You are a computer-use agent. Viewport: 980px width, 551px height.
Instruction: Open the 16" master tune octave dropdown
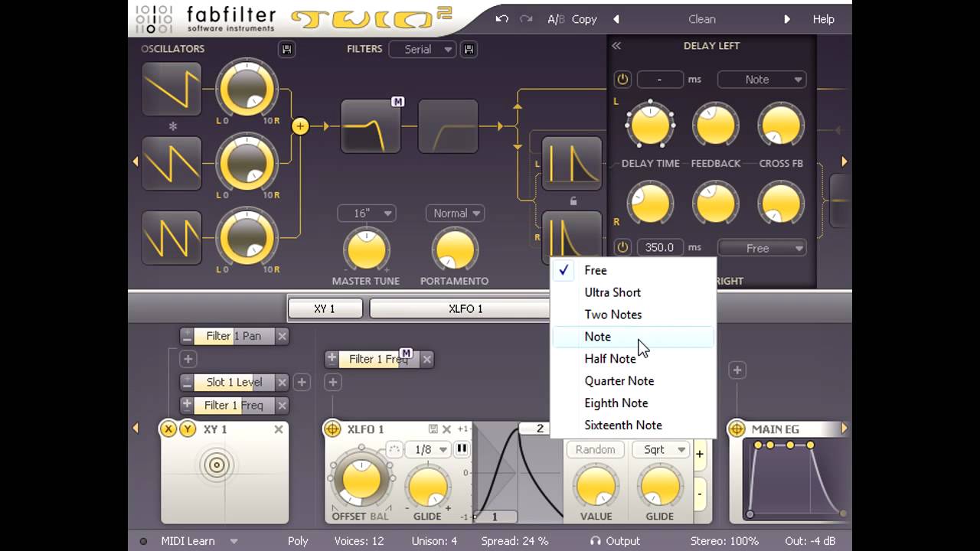[367, 214]
